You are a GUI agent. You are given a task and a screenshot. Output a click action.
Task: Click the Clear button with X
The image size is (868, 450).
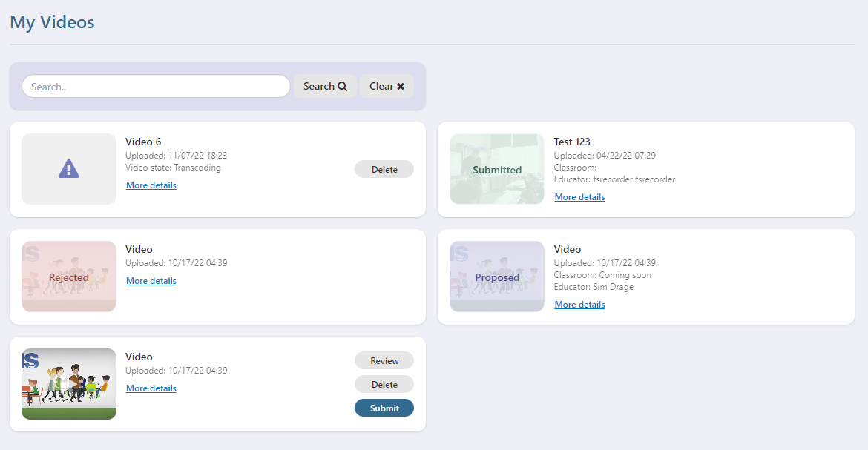387,86
